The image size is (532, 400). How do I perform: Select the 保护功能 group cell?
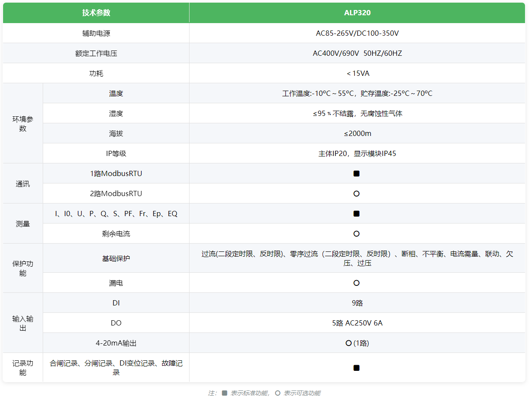pyautogui.click(x=23, y=268)
